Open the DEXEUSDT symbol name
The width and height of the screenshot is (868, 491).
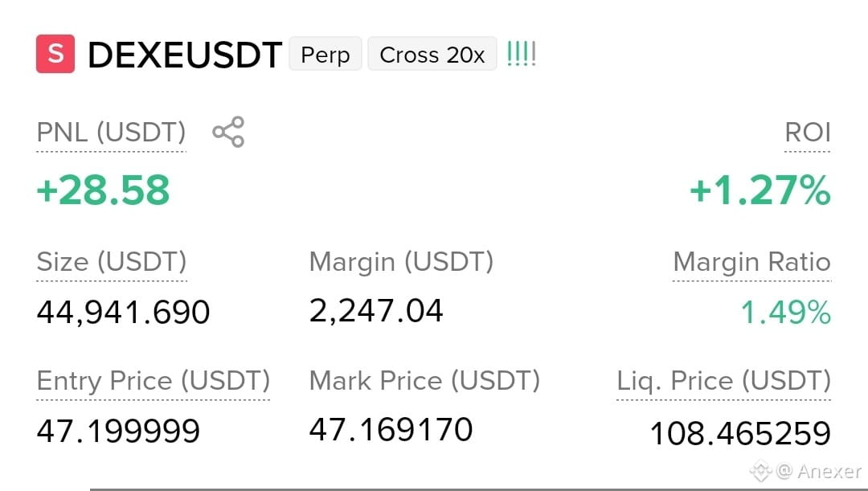(185, 55)
